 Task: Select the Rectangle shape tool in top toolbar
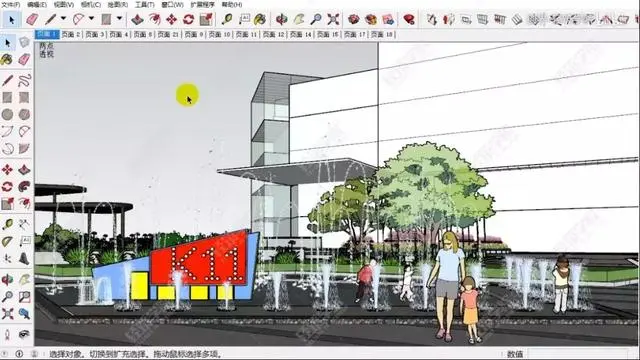click(106, 19)
